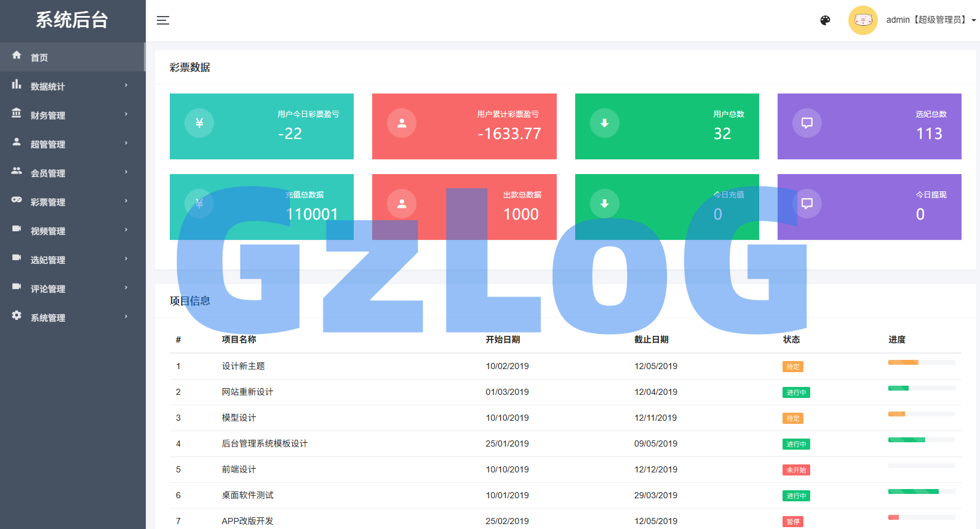The image size is (980, 529).
Task: Click the 系统管理 gear icon
Action: pos(17,316)
